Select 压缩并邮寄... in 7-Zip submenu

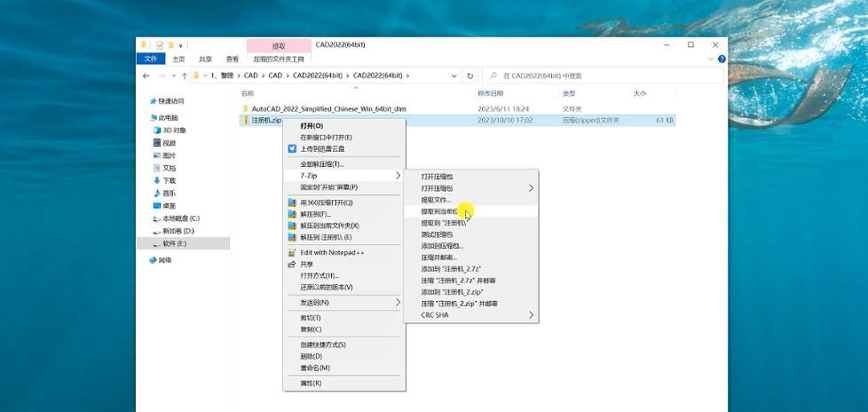tap(438, 257)
